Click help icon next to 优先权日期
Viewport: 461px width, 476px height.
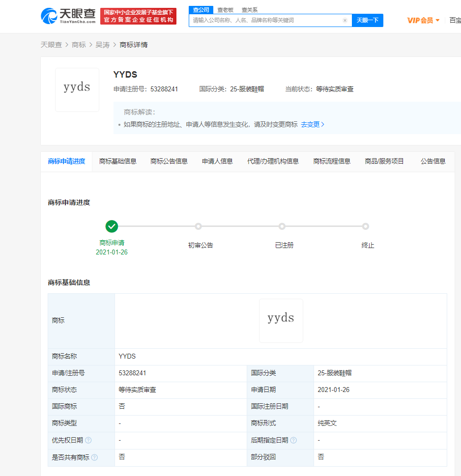pyautogui.click(x=88, y=440)
